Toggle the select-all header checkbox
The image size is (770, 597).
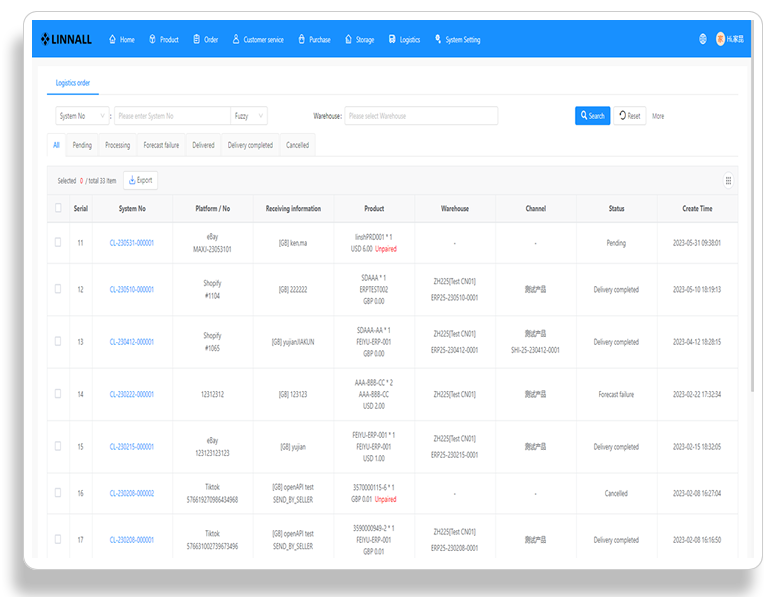coord(58,208)
